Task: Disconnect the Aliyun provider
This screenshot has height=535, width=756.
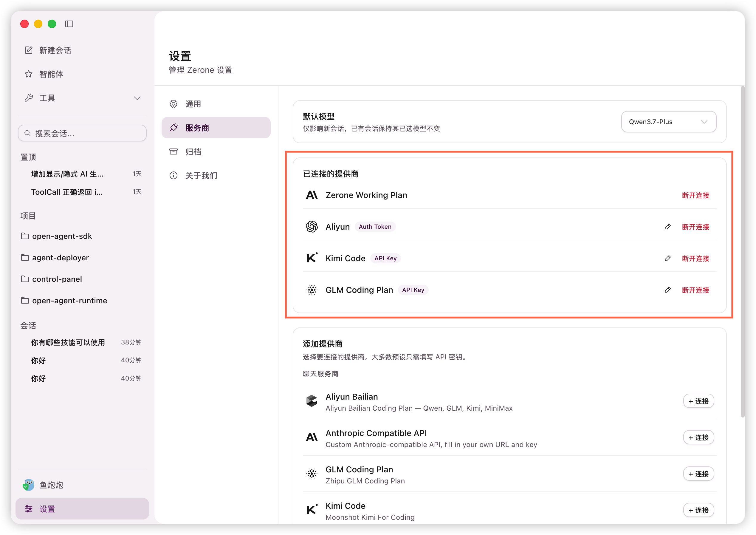Action: click(695, 227)
